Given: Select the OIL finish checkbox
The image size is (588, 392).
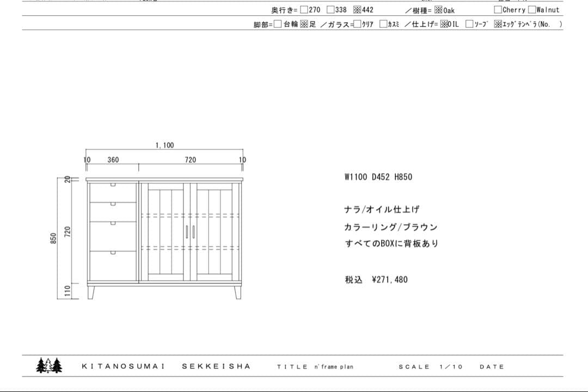Looking at the screenshot, I should [x=444, y=24].
